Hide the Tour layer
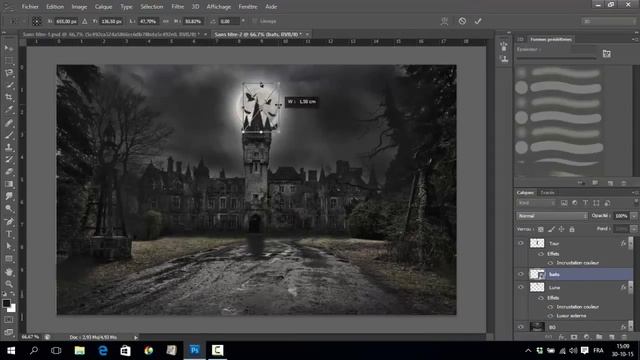Image resolution: width=640 pixels, height=360 pixels. pyautogui.click(x=521, y=243)
